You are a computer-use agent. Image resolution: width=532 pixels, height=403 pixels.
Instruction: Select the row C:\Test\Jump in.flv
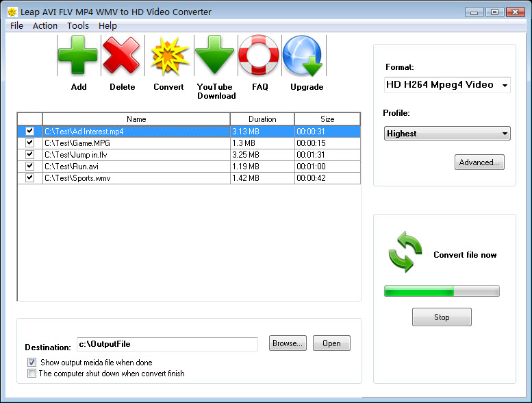pos(189,155)
